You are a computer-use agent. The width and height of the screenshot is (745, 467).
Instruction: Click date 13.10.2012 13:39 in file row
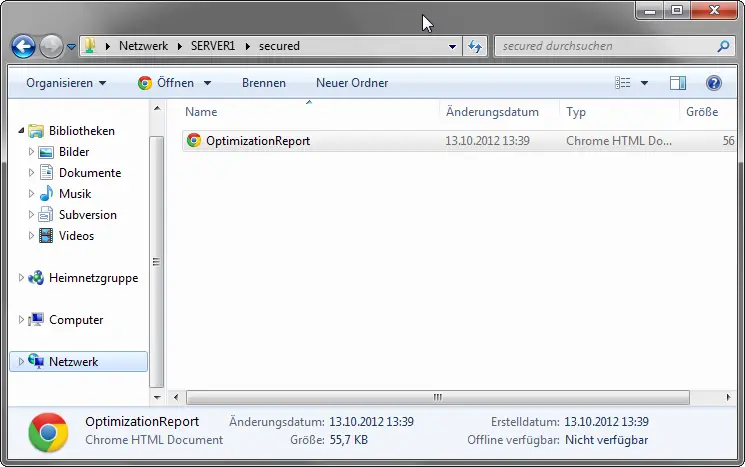pos(487,141)
